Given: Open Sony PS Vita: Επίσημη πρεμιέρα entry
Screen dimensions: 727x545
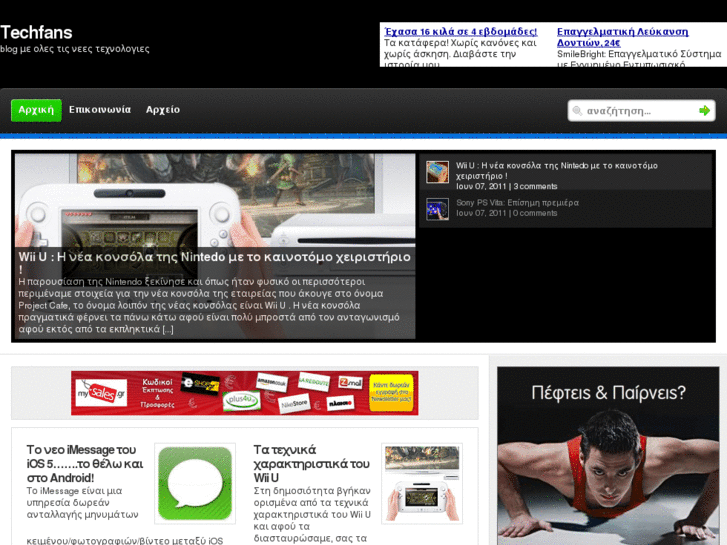Looking at the screenshot, I should point(517,203).
